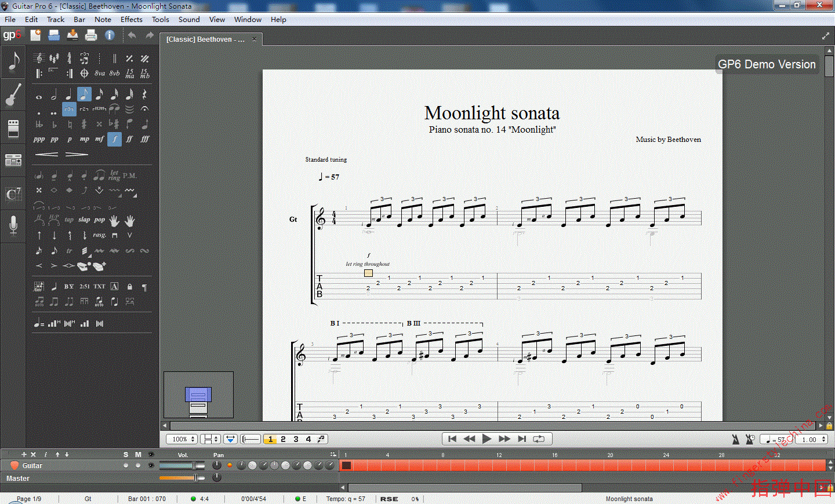Click the Print toolbar icon

[91, 35]
